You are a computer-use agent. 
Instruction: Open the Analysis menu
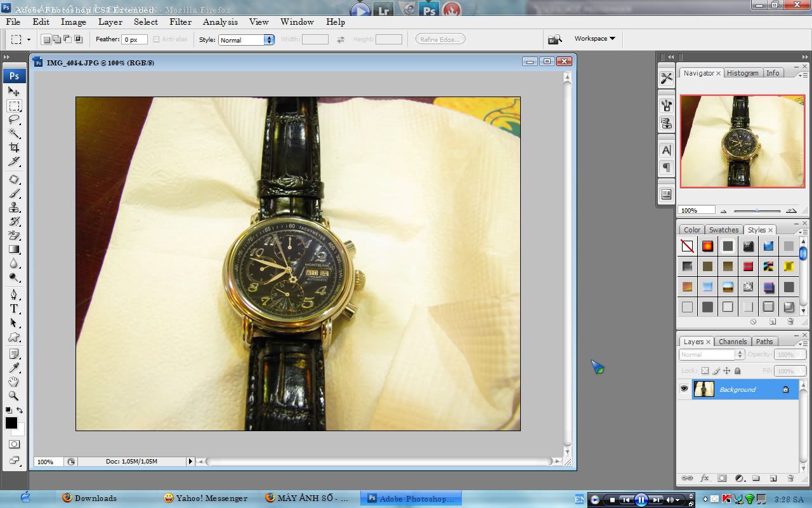pyautogui.click(x=220, y=22)
